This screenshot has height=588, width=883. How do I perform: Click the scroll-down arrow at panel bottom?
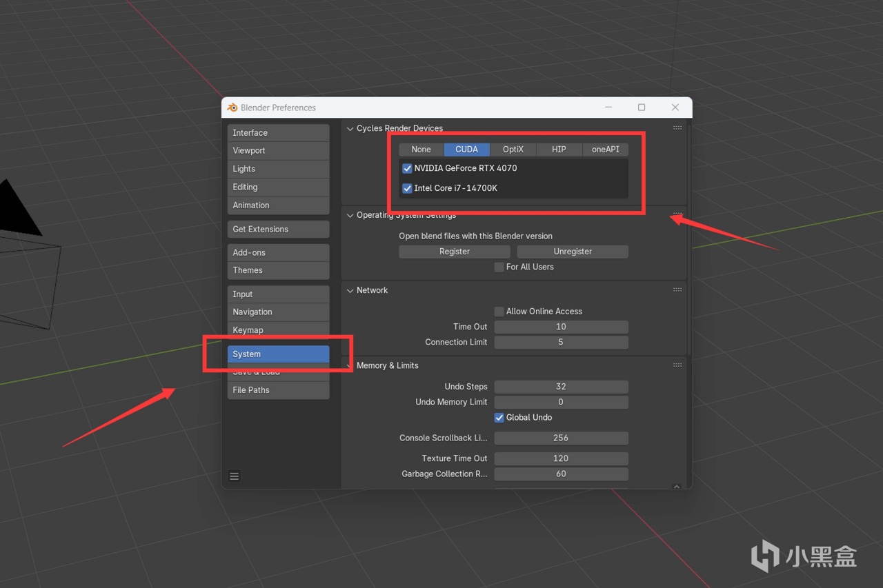point(677,486)
